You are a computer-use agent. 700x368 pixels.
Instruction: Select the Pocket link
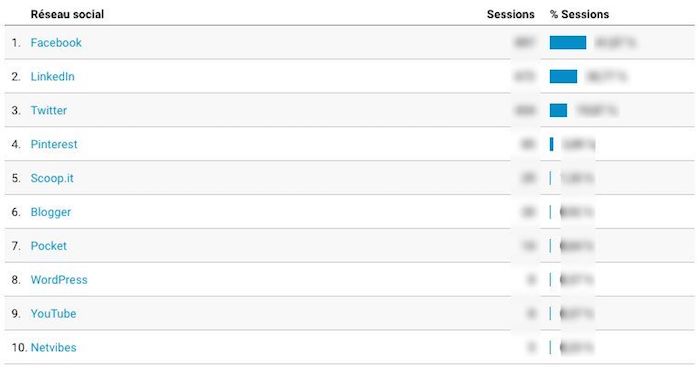pos(49,246)
